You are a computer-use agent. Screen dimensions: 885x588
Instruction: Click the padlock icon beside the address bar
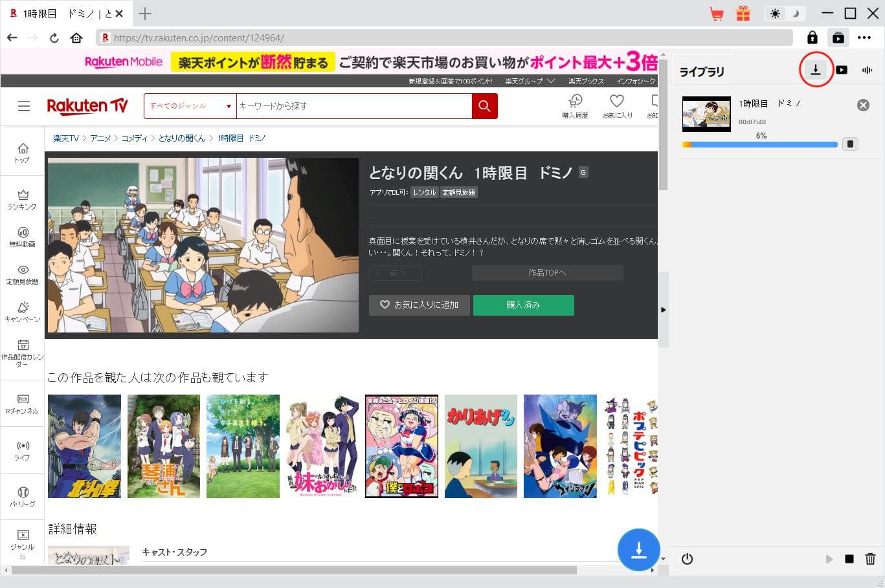(x=812, y=38)
